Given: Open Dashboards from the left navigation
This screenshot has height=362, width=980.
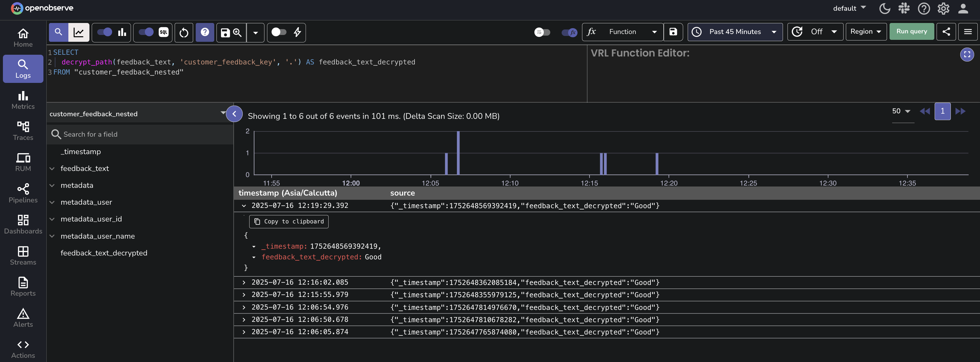Looking at the screenshot, I should [x=23, y=224].
